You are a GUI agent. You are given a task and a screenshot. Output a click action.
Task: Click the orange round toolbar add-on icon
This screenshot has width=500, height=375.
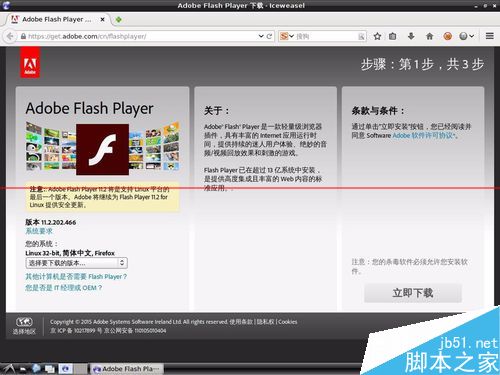[448, 36]
